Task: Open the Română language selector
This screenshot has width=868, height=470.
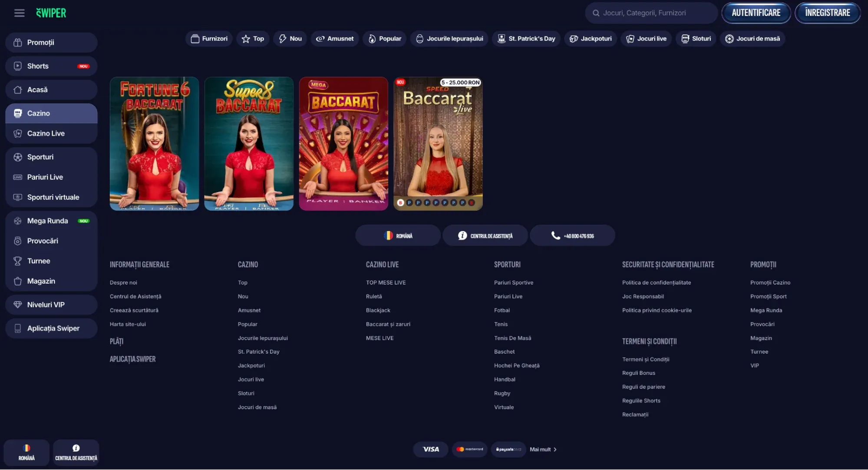Action: pos(398,236)
